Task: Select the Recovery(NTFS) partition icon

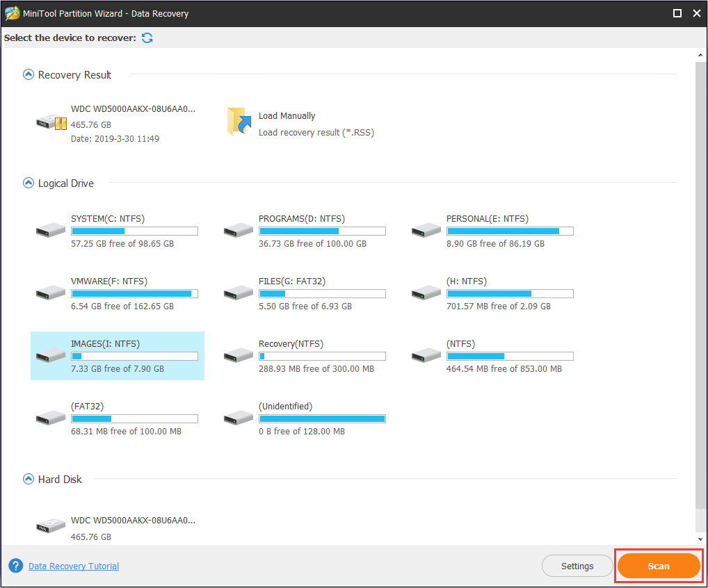Action: [x=239, y=355]
